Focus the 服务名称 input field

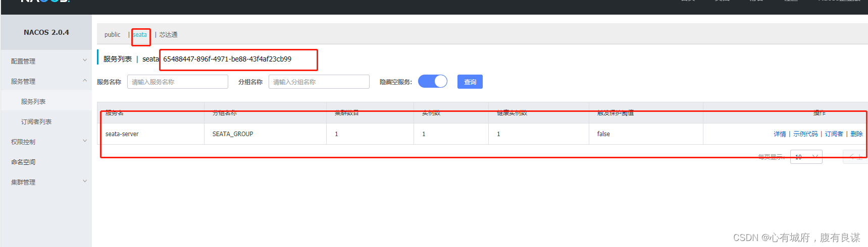(178, 82)
